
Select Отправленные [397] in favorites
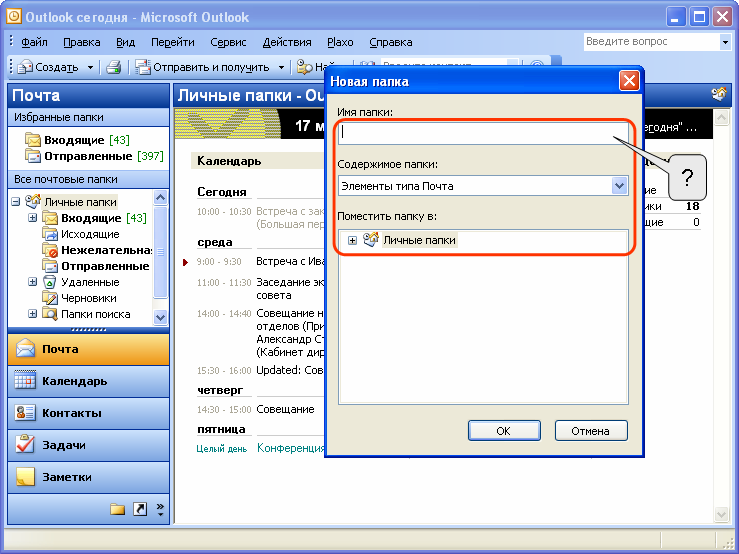pyautogui.click(x=94, y=156)
